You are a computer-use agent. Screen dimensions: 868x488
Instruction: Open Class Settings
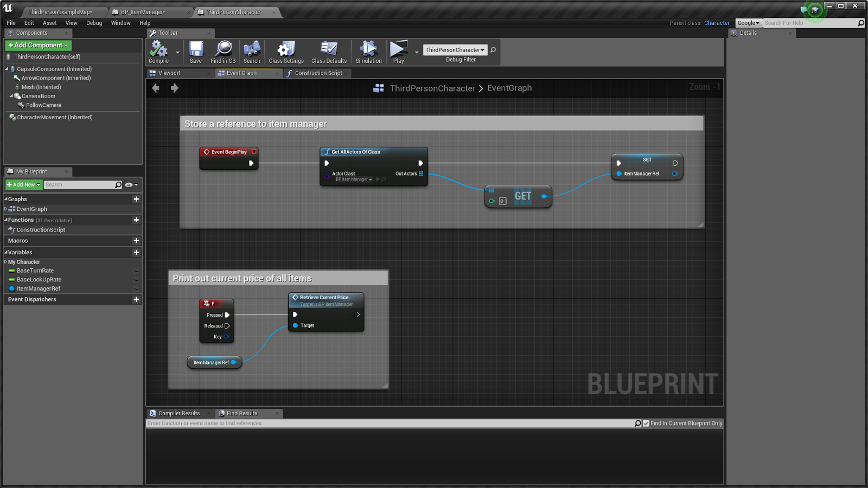point(286,52)
